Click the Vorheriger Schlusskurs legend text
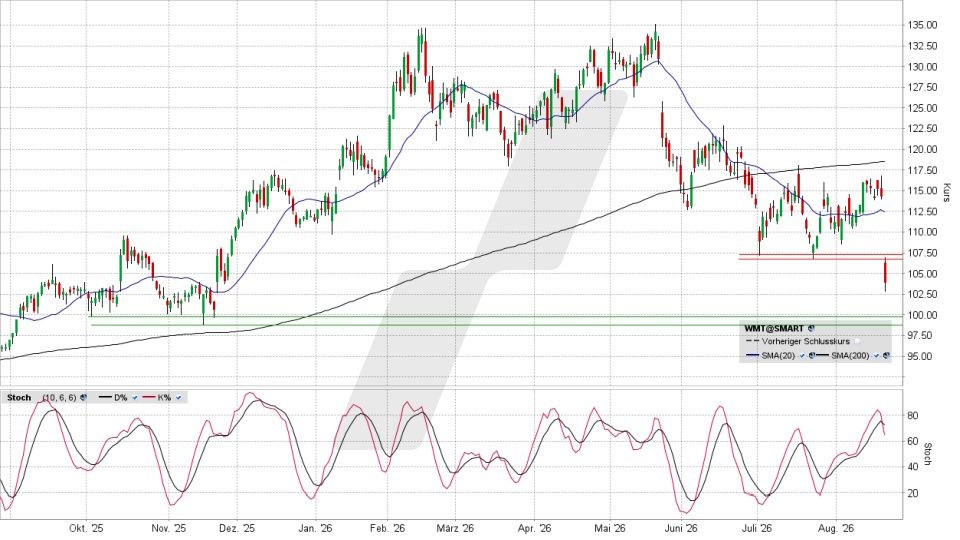Viewport: 960px width, 540px height. coord(806,342)
